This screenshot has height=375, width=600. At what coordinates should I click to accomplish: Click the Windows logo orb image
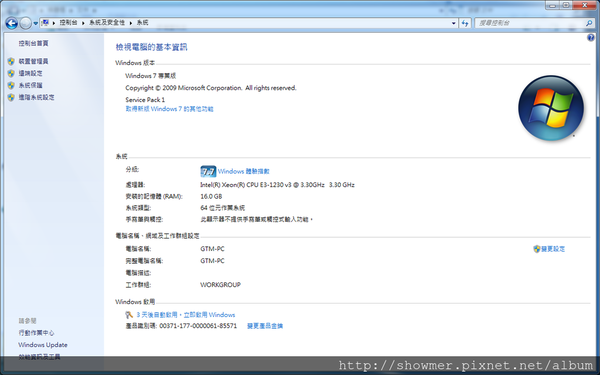[551, 108]
